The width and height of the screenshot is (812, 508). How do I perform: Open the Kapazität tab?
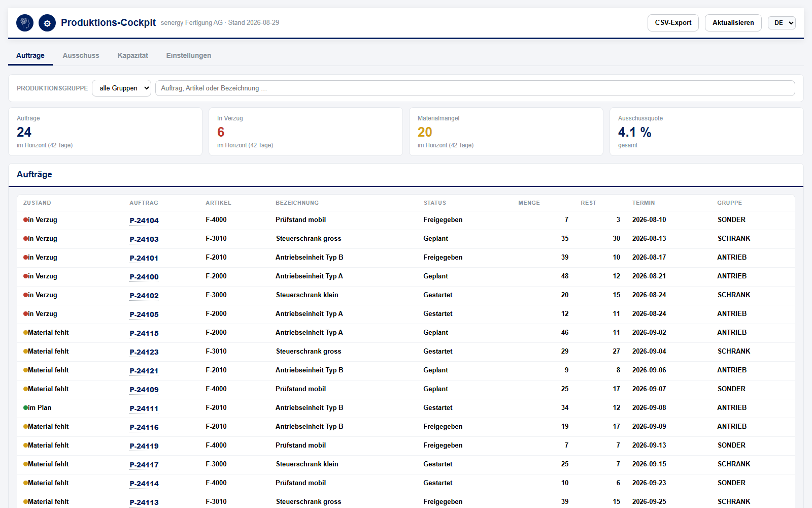click(133, 55)
